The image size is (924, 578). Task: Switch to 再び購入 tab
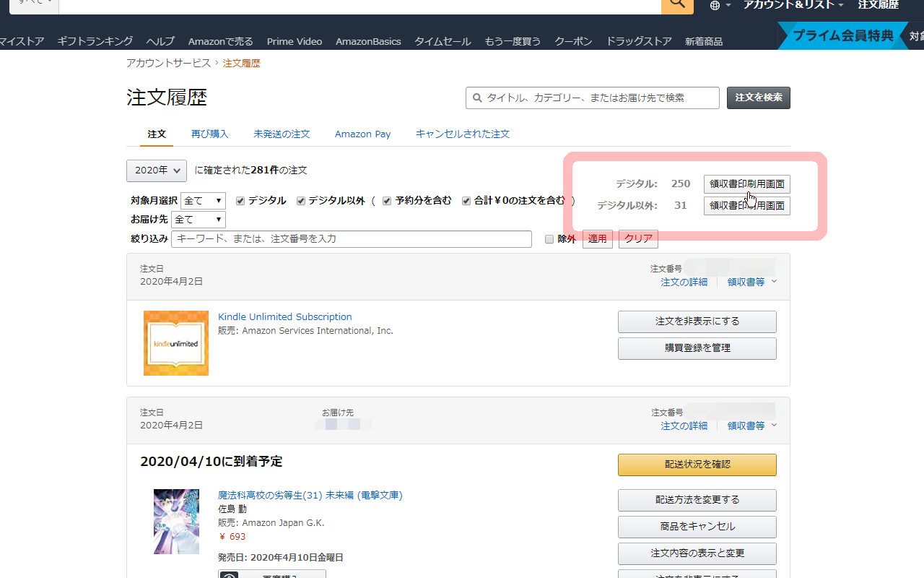[x=209, y=134]
